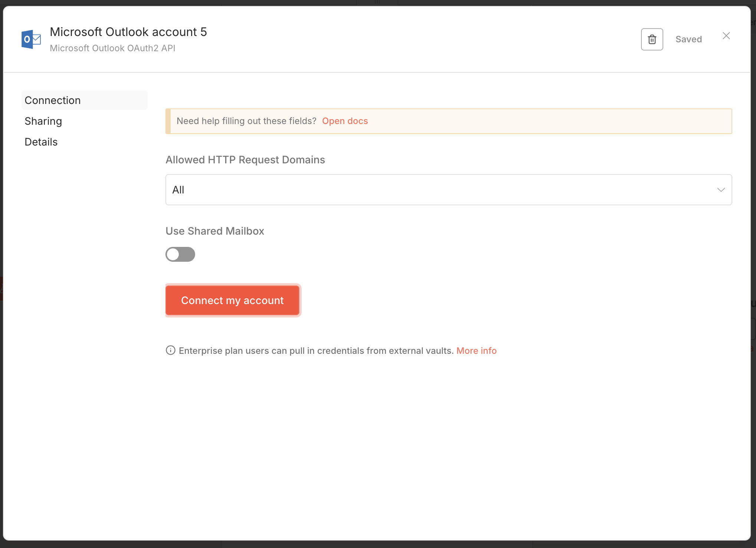
Task: Open the Details tab
Action: pos(41,142)
